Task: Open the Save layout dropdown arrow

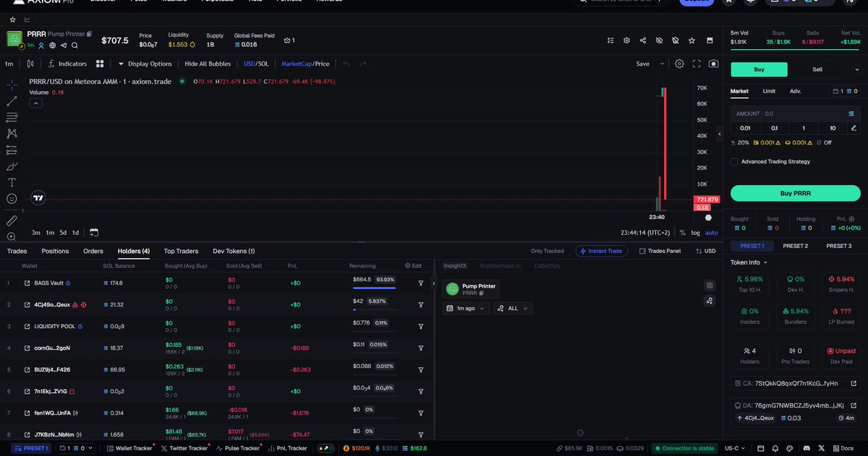Action: pyautogui.click(x=662, y=64)
